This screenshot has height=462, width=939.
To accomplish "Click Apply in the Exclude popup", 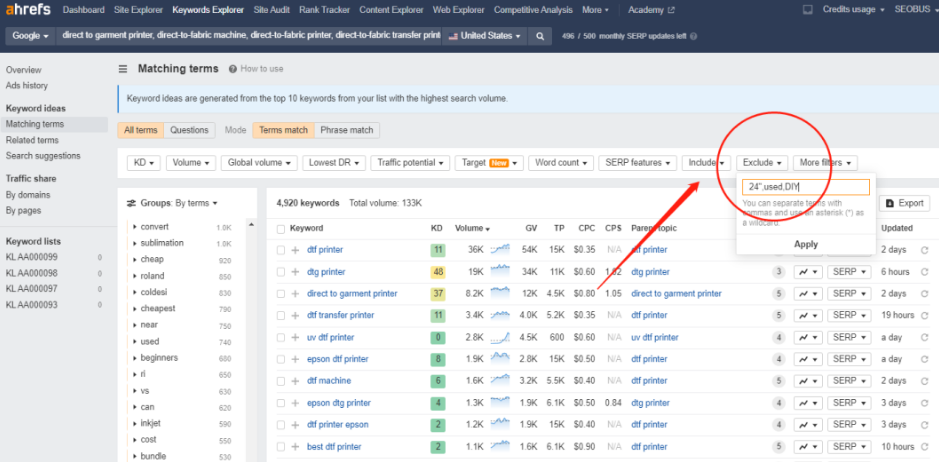I will (805, 244).
